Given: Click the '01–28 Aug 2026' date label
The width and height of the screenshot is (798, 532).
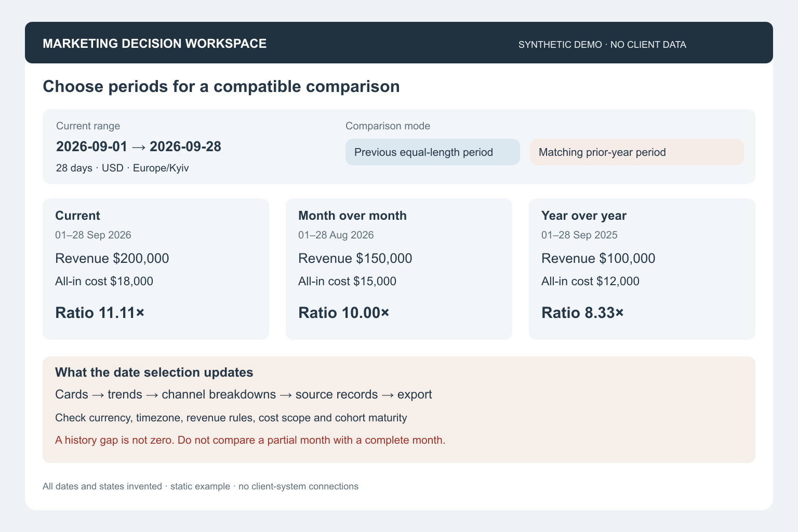Looking at the screenshot, I should pyautogui.click(x=336, y=235).
